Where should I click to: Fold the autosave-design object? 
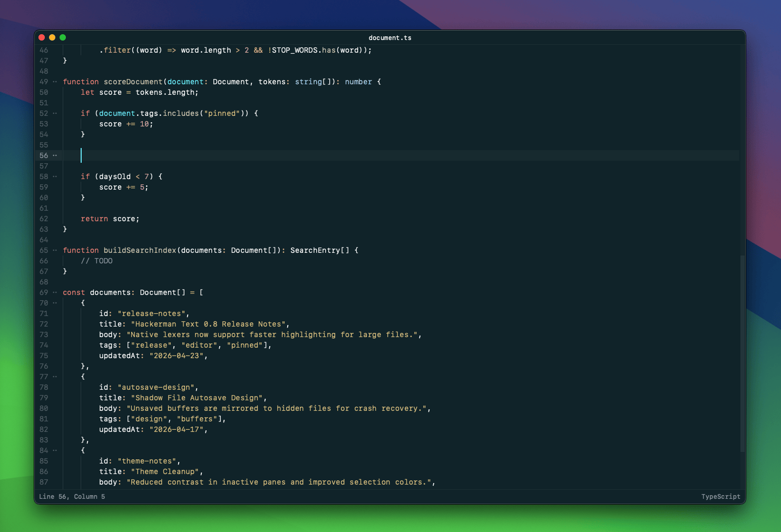(x=54, y=377)
